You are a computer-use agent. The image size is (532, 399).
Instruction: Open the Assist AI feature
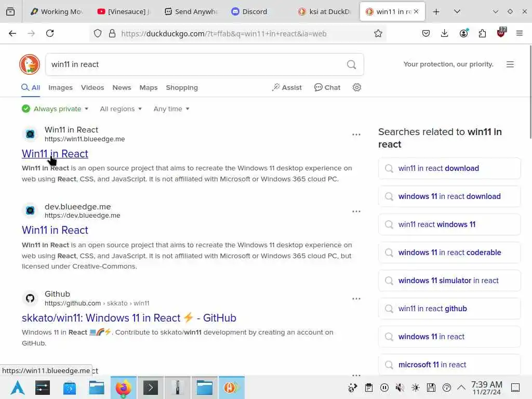pyautogui.click(x=287, y=87)
